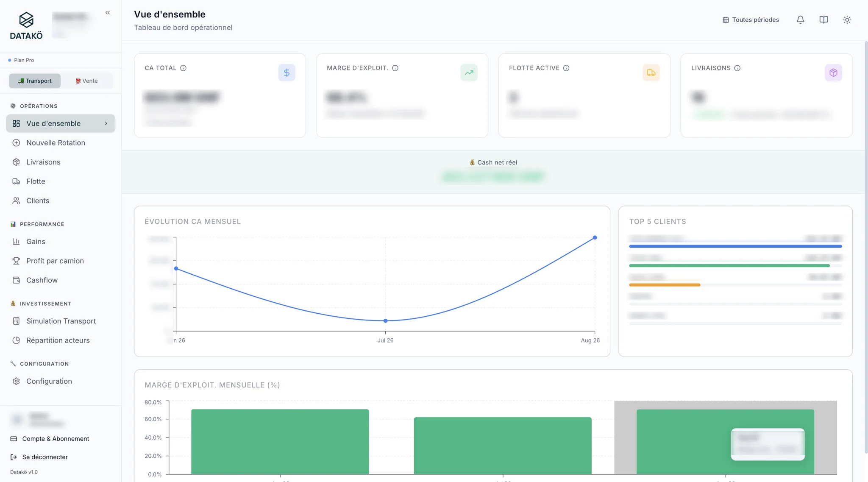Screen dimensions: 868x482
Task: Click the Configuration gear icon
Action: click(x=16, y=381)
